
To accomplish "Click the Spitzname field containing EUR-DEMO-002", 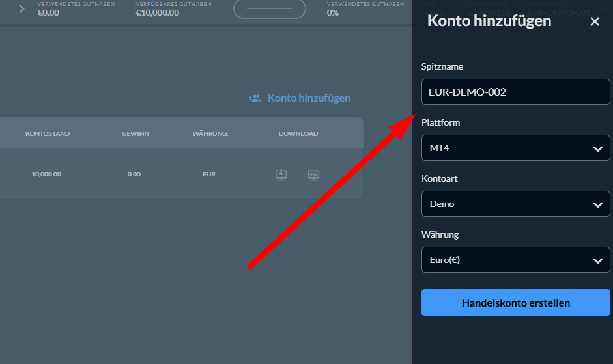I will 515,92.
